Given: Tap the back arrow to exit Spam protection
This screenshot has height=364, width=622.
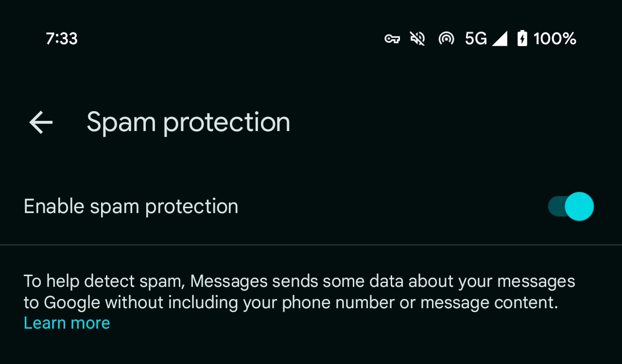Looking at the screenshot, I should tap(40, 122).
